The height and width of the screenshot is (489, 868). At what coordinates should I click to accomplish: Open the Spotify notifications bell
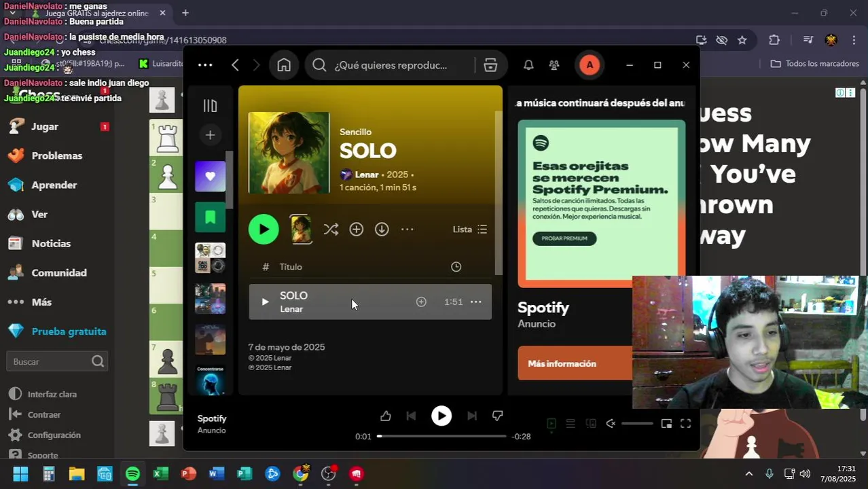[528, 65]
